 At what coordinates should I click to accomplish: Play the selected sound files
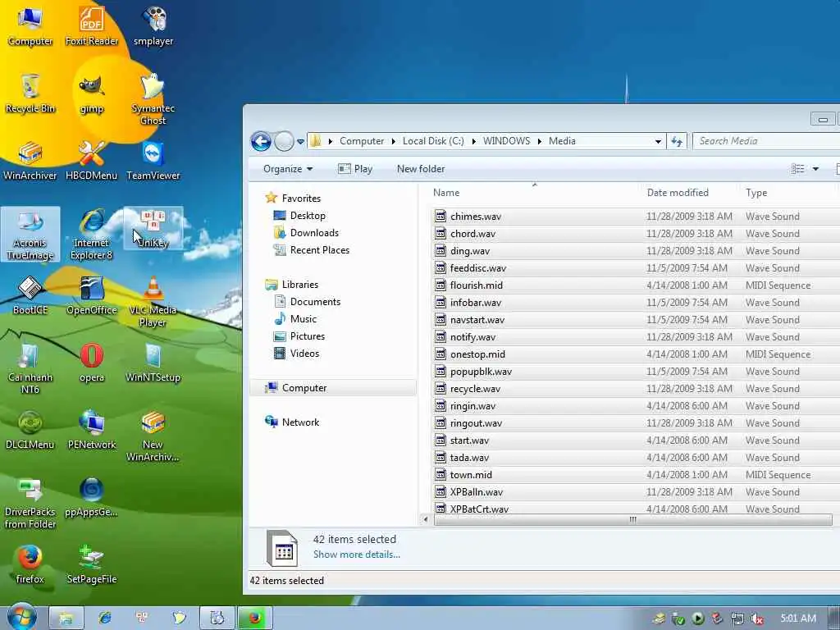pyautogui.click(x=355, y=169)
